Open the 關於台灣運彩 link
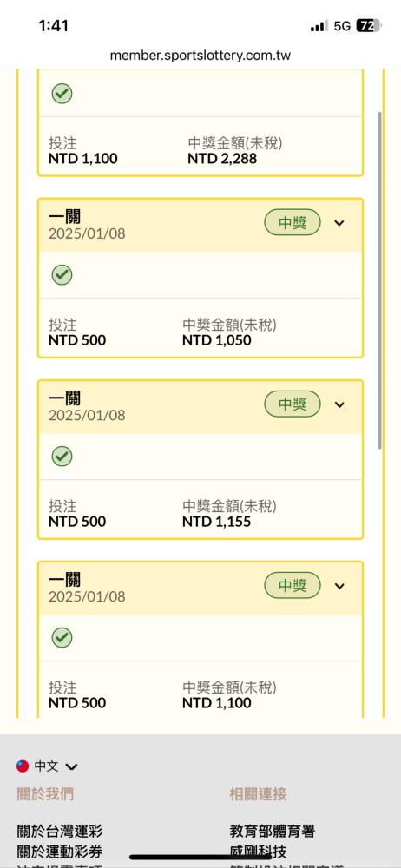 coord(60,831)
